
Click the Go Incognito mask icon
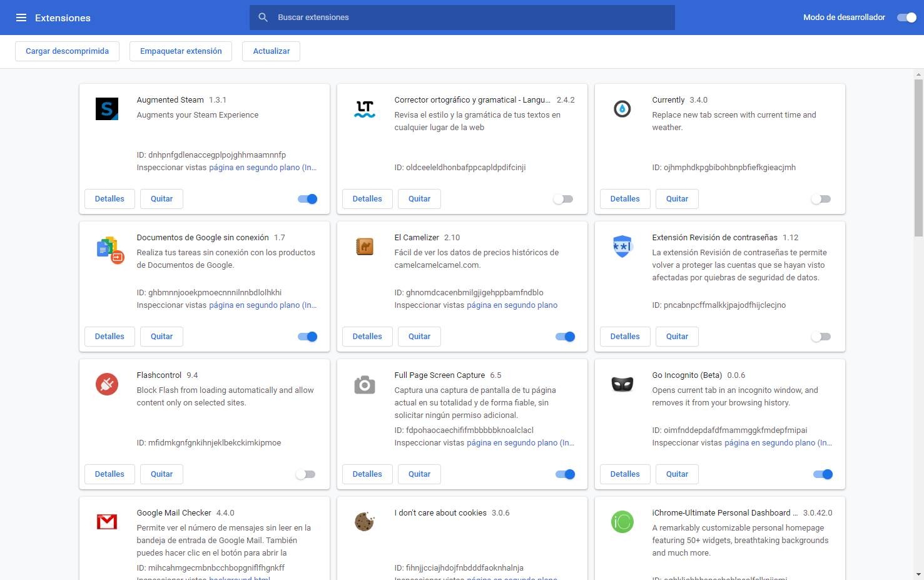click(622, 384)
